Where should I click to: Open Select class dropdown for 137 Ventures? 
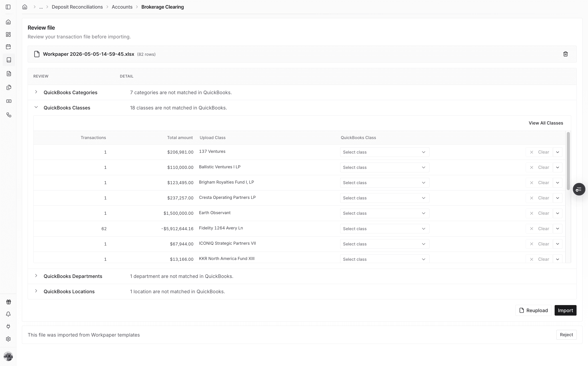(384, 152)
